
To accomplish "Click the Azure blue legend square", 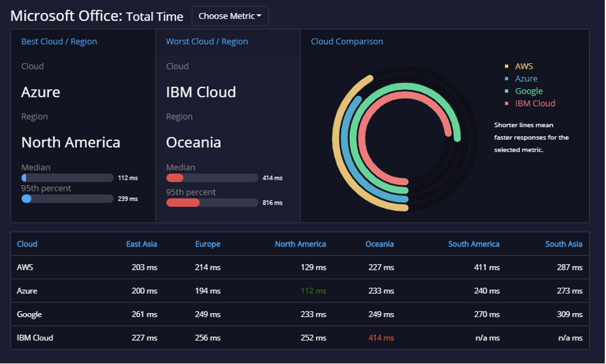I will point(506,79).
